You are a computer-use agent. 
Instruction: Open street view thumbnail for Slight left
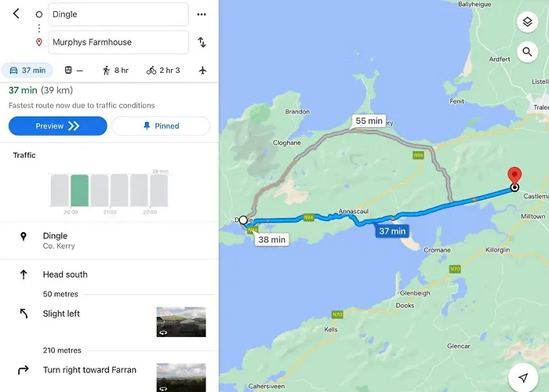point(181,321)
